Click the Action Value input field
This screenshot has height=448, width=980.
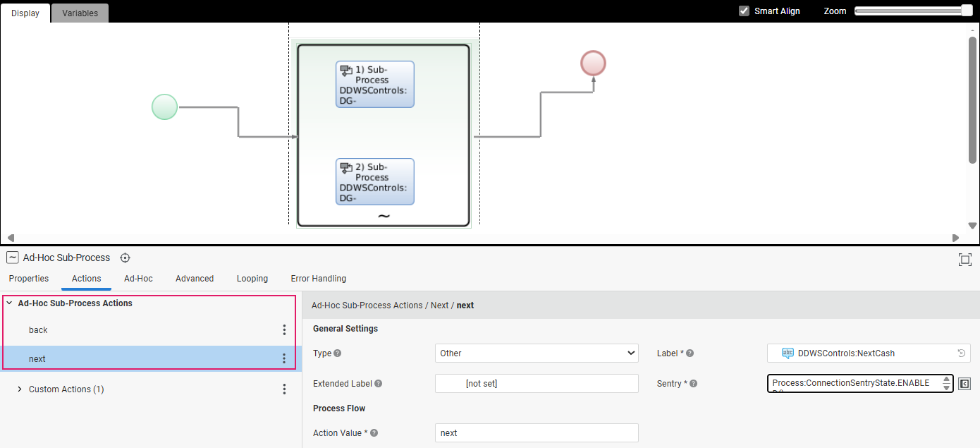pyautogui.click(x=537, y=433)
